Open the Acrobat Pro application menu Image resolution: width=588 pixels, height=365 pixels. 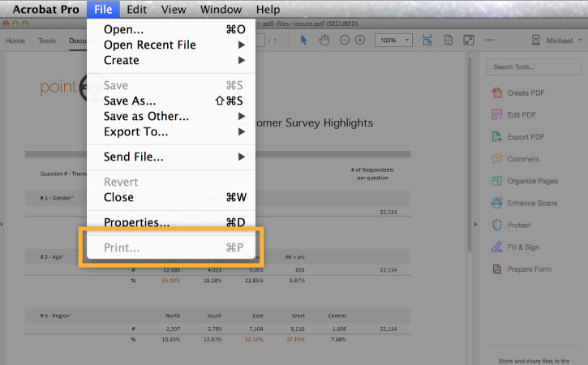(45, 9)
